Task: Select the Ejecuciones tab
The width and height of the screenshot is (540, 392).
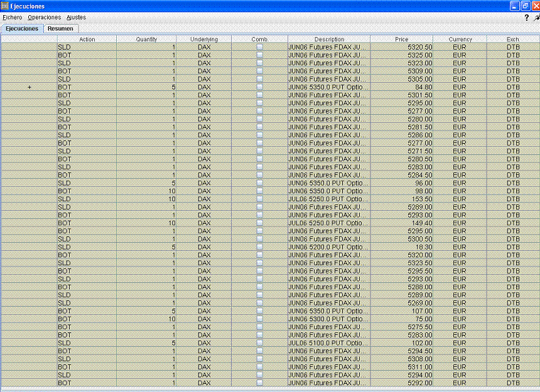Action: point(22,29)
